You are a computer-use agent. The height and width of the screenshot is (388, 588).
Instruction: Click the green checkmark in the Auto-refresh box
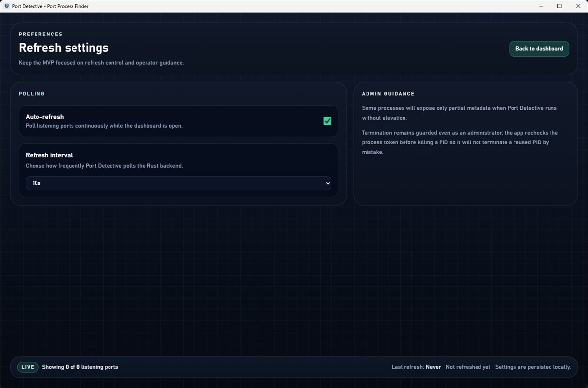(x=327, y=120)
